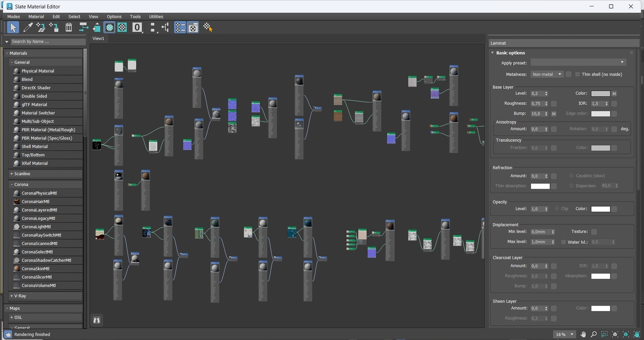Open the Apply preset dropdown
This screenshot has width=644, height=340.
(x=578, y=63)
